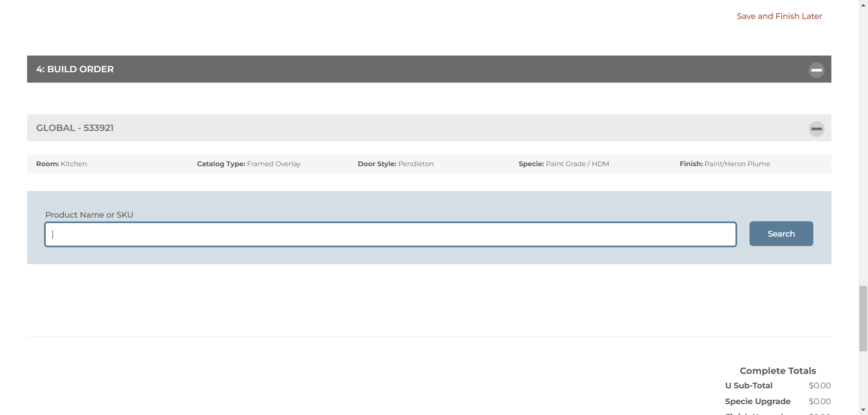This screenshot has width=868, height=415.
Task: Select the Room: Kitchen detail
Action: [61, 164]
